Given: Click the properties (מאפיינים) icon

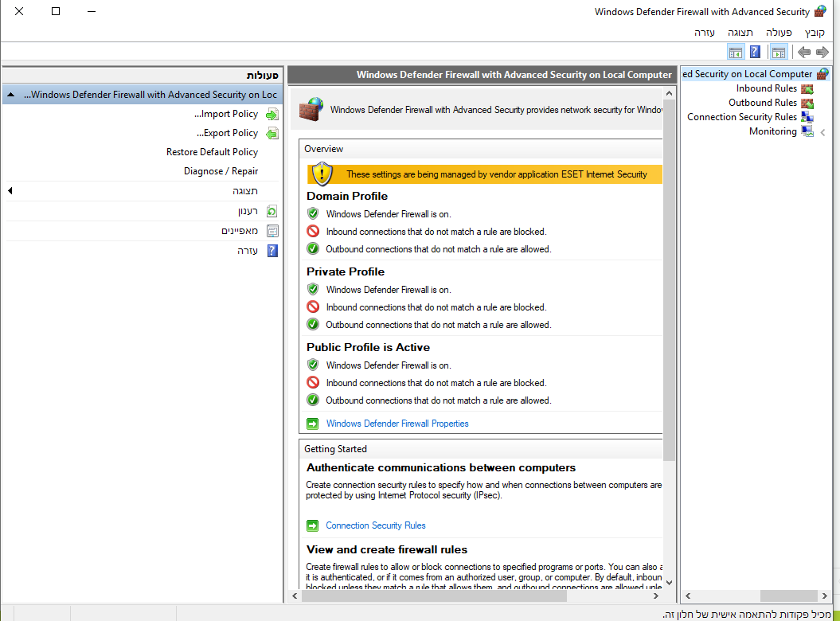Looking at the screenshot, I should pos(272,231).
